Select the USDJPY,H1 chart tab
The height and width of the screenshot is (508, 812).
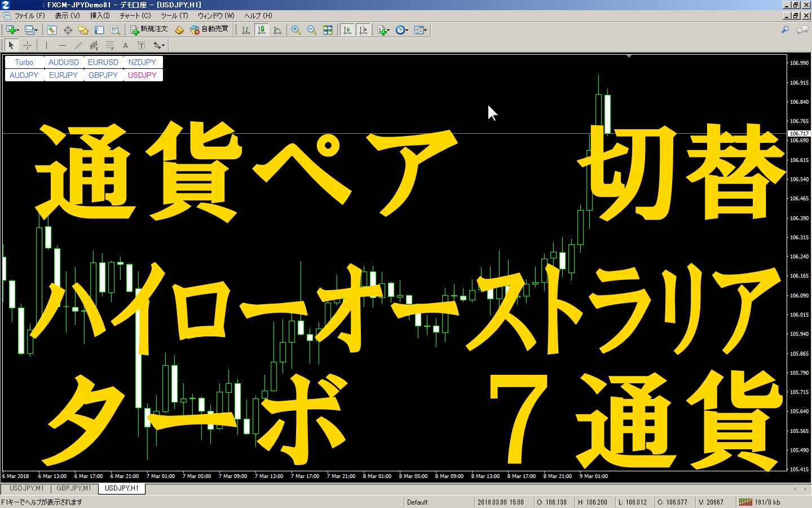pos(122,488)
